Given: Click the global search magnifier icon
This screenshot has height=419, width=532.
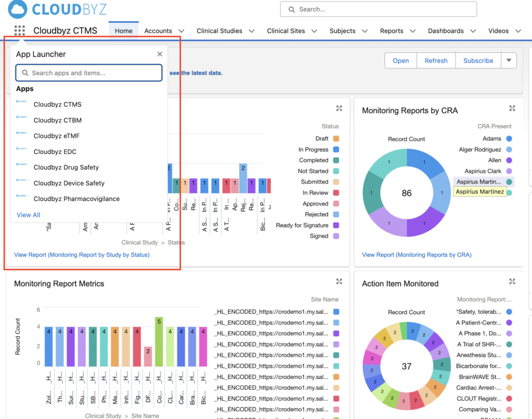Looking at the screenshot, I should [291, 9].
